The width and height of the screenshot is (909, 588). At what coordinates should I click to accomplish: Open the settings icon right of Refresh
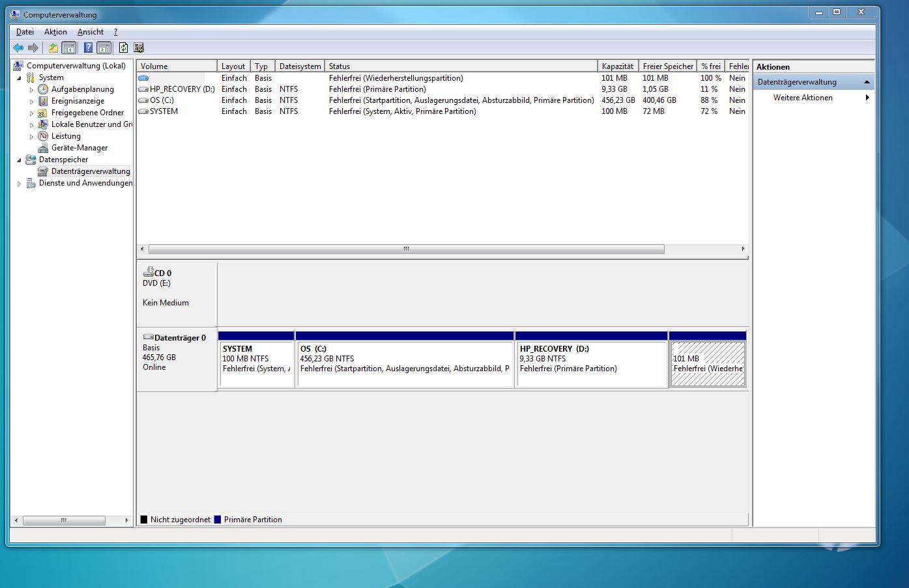point(139,48)
